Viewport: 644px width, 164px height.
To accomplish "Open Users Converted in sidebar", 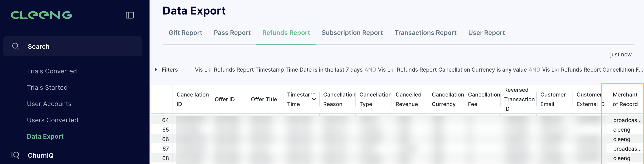I will tap(52, 120).
